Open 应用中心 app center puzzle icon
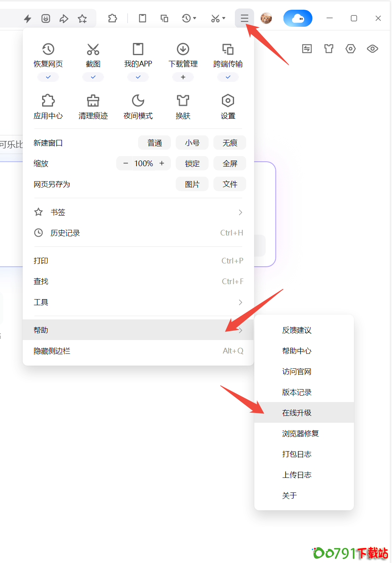 click(x=48, y=101)
